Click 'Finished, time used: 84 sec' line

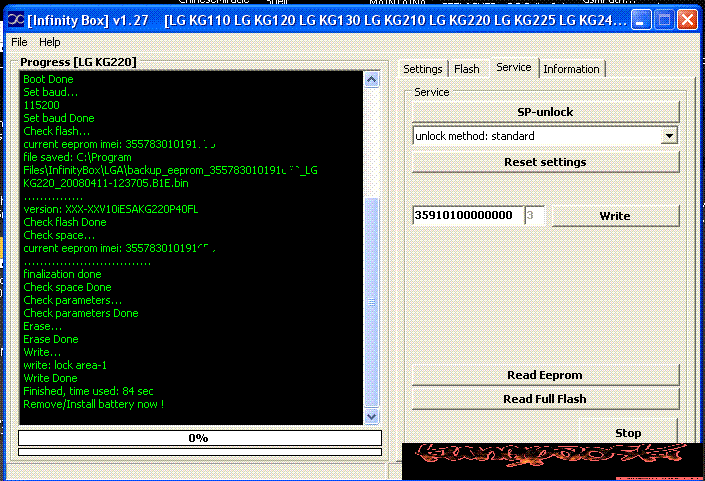pos(89,392)
